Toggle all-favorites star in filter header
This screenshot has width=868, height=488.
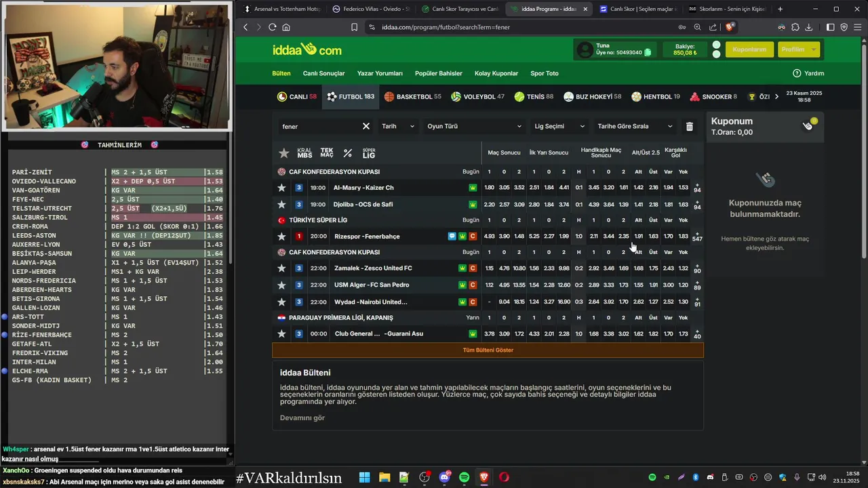click(x=284, y=153)
